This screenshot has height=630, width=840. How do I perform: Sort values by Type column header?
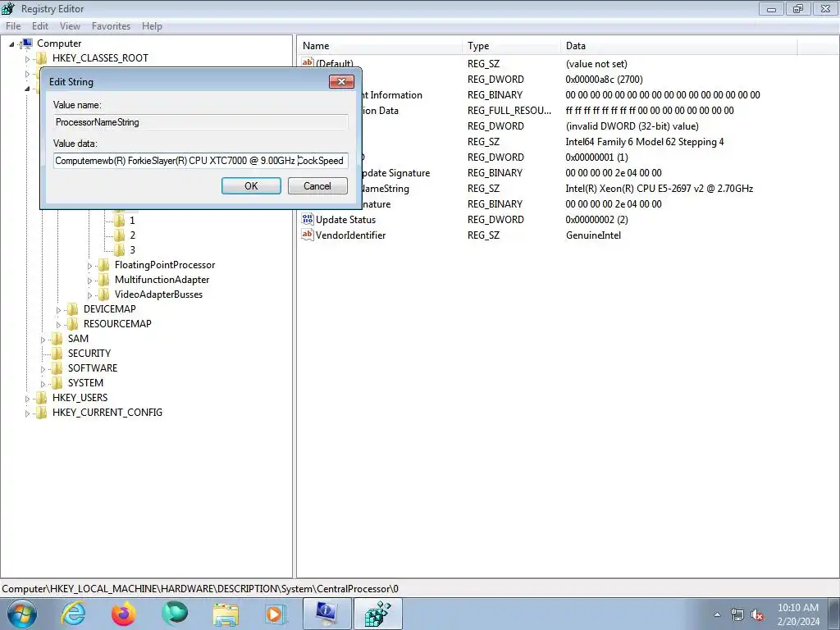[x=512, y=46]
